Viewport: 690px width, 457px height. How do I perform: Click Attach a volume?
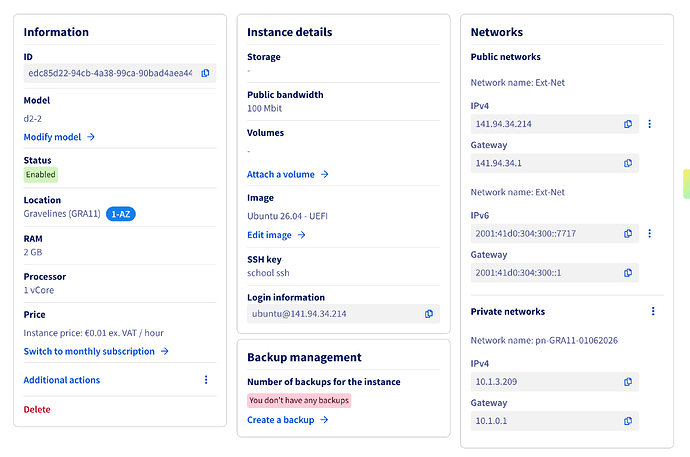(x=281, y=175)
